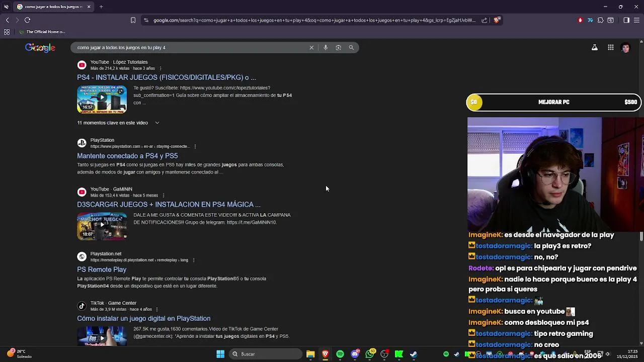Open Google Labs flask icon
The width and height of the screenshot is (644, 362).
pyautogui.click(x=595, y=48)
